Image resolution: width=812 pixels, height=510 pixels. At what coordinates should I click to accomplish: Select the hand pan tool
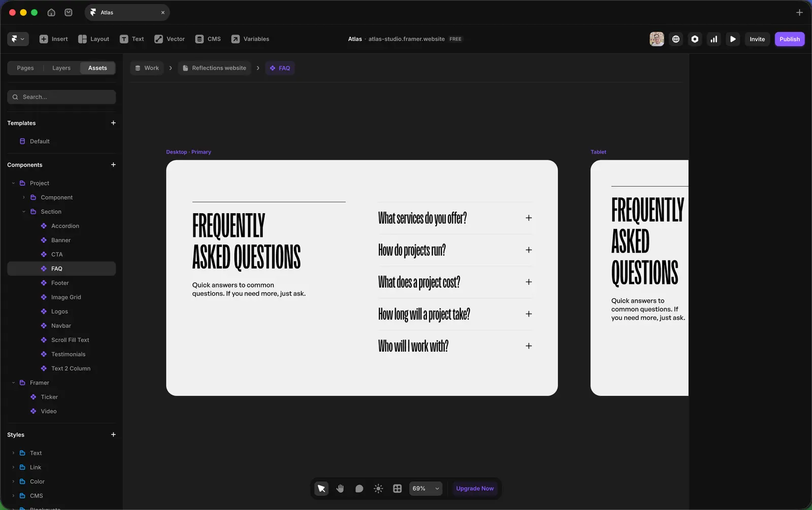(340, 488)
